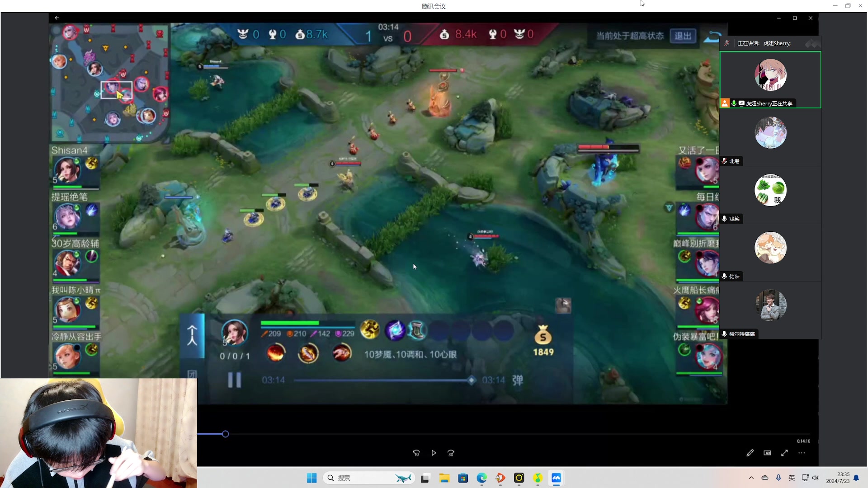The height and width of the screenshot is (488, 868).
Task: Select participant 浅笑's video tile
Action: pos(770,195)
